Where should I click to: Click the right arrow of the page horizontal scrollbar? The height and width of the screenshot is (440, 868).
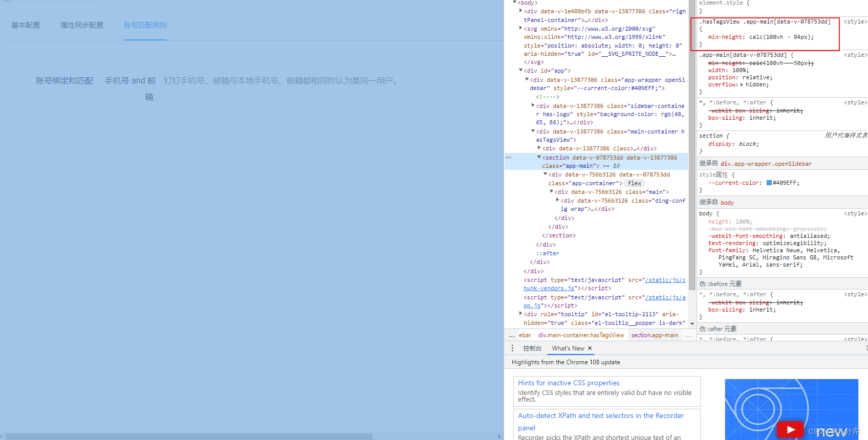tap(500, 436)
